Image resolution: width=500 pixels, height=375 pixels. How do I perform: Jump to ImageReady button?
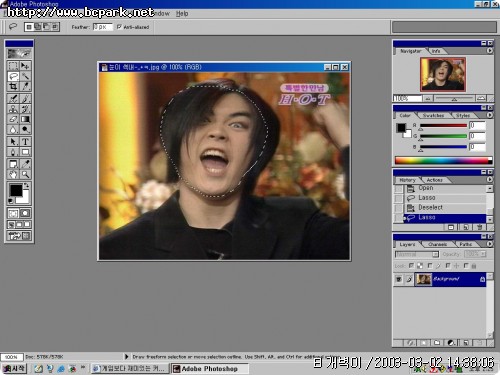(19, 236)
